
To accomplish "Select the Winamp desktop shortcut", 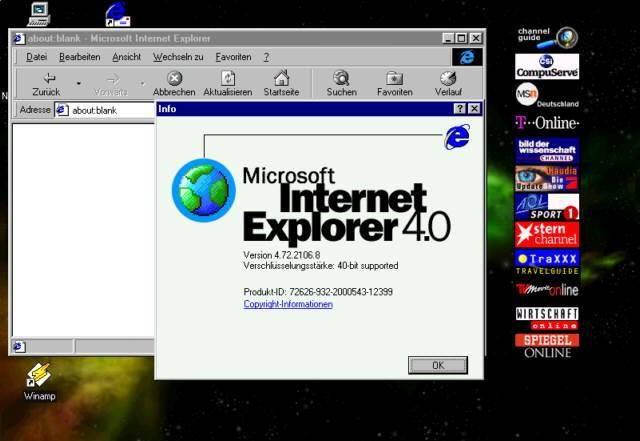I will pyautogui.click(x=39, y=382).
